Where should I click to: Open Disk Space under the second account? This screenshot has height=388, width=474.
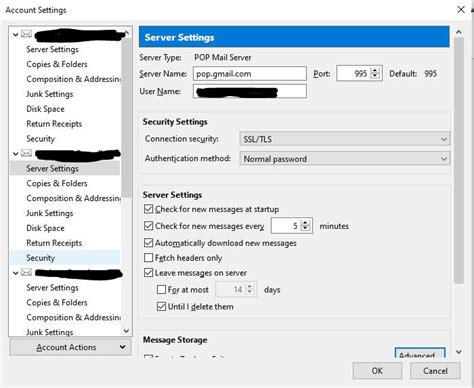pos(45,228)
